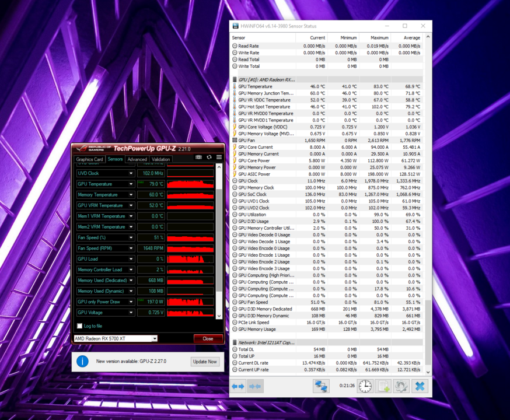This screenshot has width=510, height=420.
Task: Click GPU Temperature thermometer icon in HWiNFO
Action: point(235,86)
